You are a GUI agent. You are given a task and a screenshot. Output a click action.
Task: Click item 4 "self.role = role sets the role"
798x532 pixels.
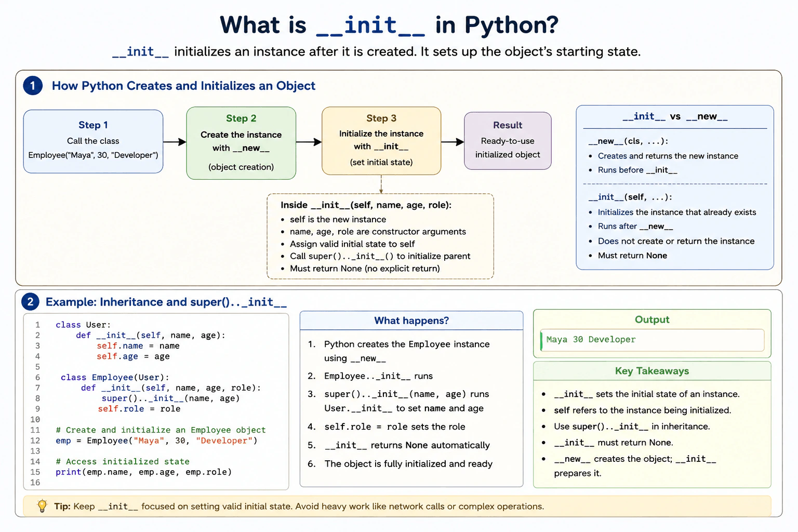(x=395, y=427)
